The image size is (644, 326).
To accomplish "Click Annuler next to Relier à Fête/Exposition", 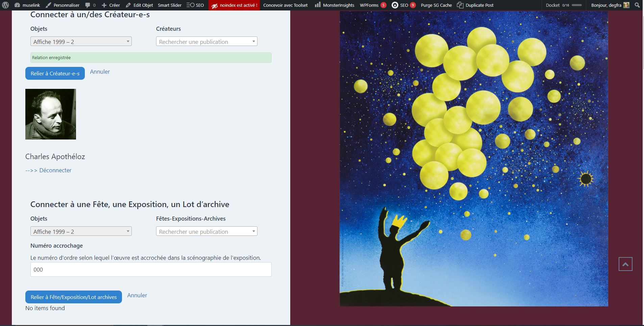I will (x=137, y=295).
